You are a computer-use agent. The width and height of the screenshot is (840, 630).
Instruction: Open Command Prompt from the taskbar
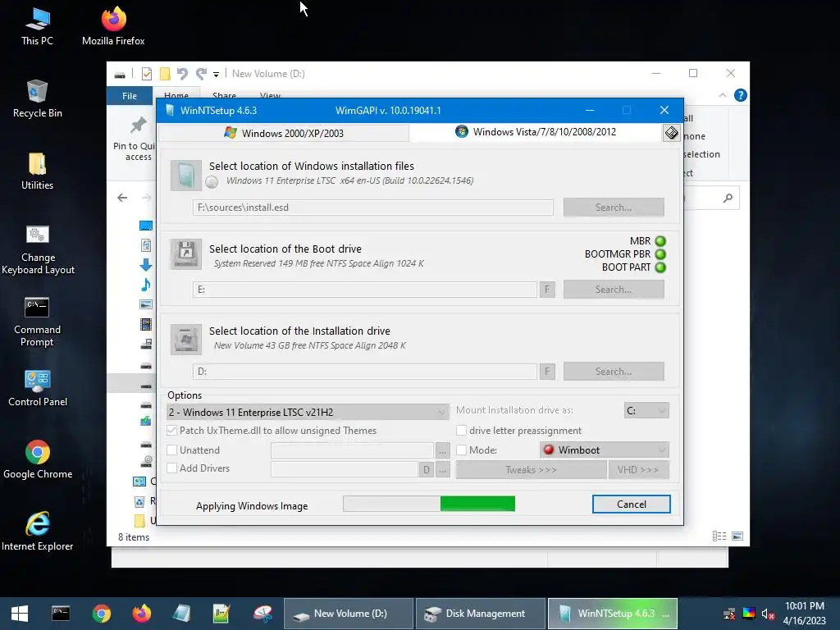tap(61, 614)
